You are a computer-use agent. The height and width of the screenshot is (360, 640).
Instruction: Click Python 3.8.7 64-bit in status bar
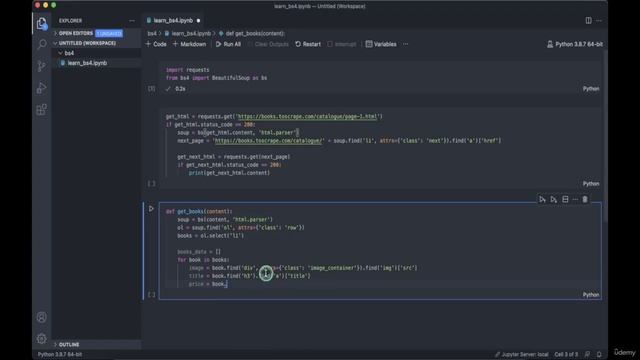pyautogui.click(x=60, y=354)
